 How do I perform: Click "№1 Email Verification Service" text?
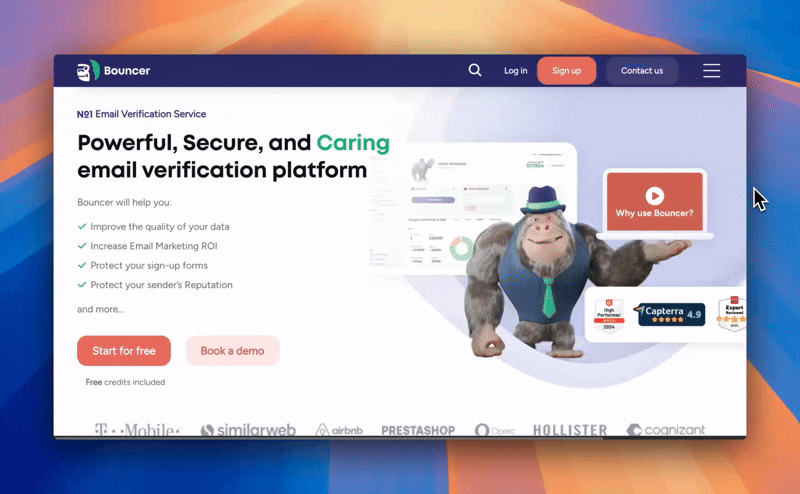point(141,114)
